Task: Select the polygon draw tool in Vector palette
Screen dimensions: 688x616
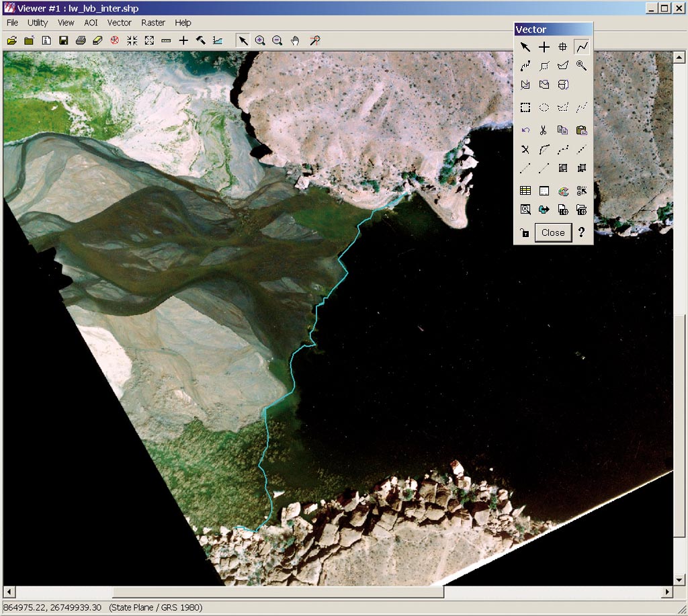Action: pyautogui.click(x=562, y=66)
